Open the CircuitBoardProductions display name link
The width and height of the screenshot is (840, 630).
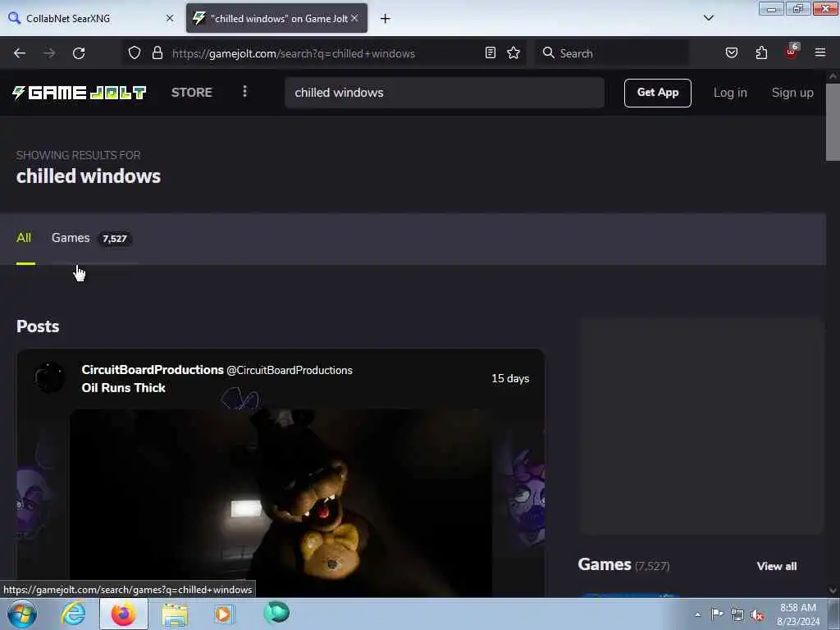click(153, 370)
